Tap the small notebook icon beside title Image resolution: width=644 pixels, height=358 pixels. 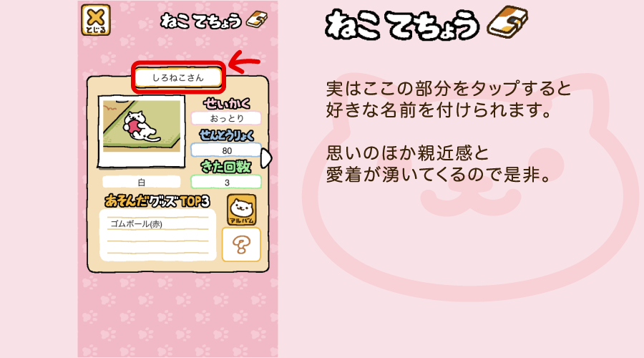(x=257, y=20)
